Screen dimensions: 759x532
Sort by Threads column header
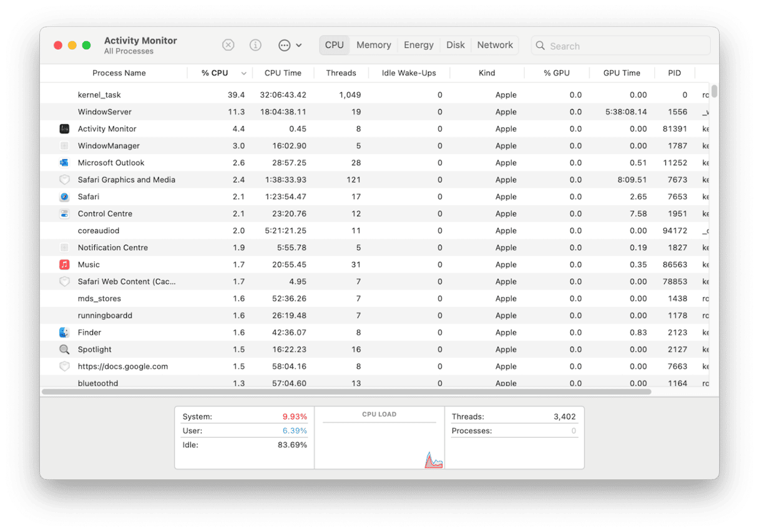tap(341, 73)
